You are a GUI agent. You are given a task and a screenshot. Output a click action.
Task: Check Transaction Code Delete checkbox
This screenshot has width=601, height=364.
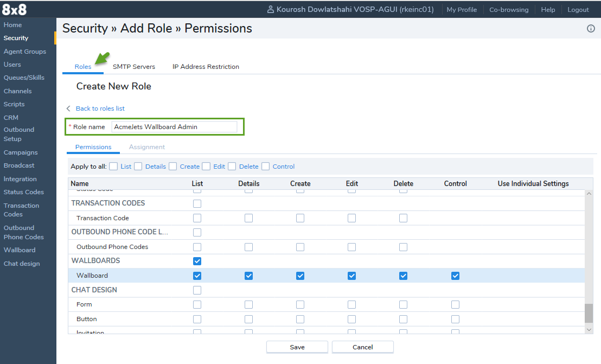(403, 218)
